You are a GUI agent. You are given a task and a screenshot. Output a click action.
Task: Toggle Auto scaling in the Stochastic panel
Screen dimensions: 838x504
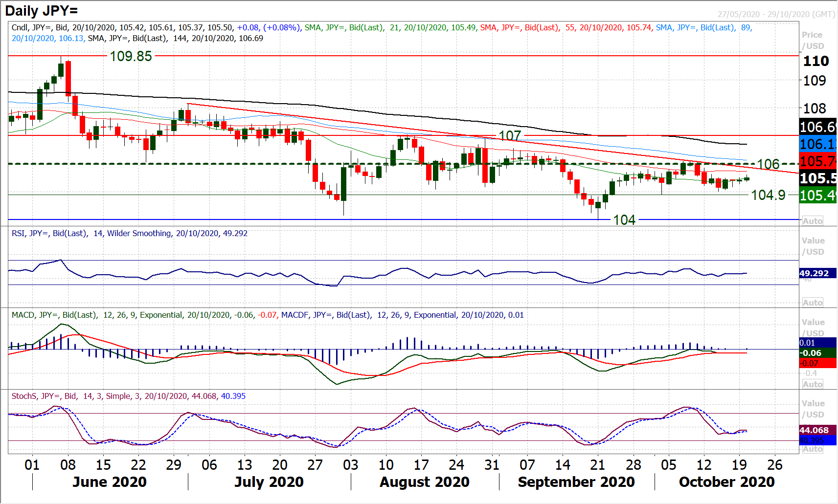812,449
